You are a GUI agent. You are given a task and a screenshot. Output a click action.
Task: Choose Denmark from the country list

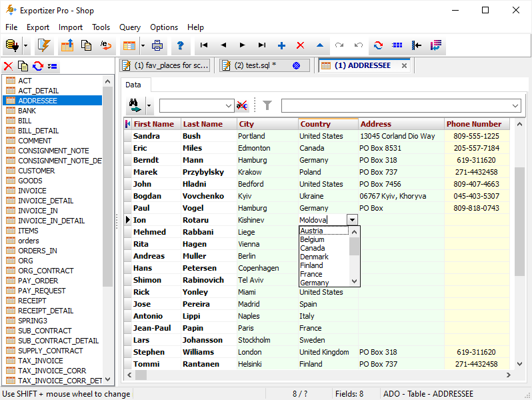point(314,257)
